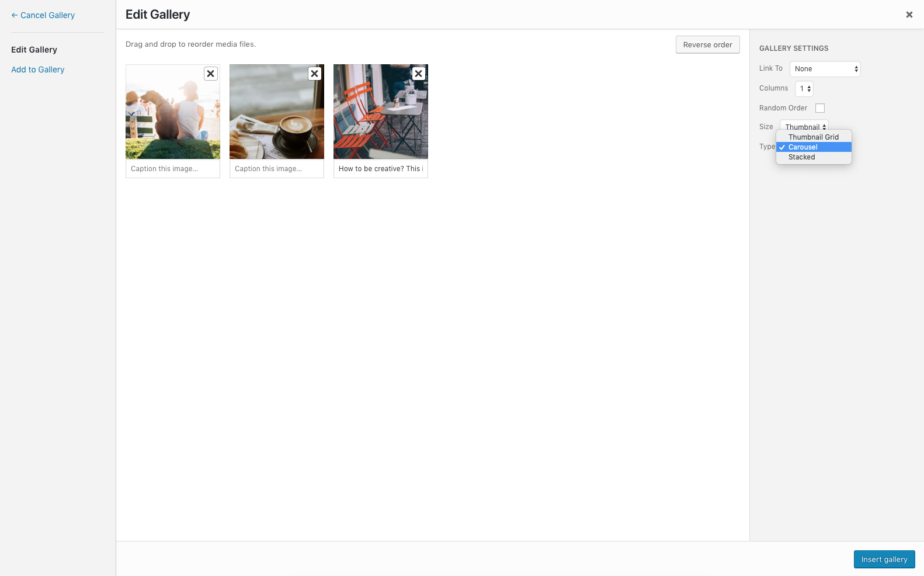The image size is (924, 576).
Task: Click caption field under dog image
Action: tap(173, 169)
